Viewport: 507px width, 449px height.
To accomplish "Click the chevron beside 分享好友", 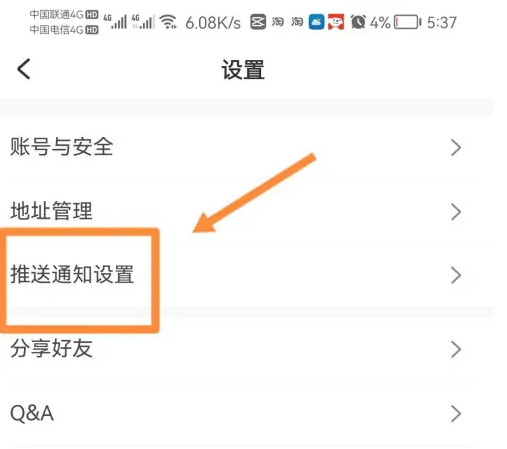I will tap(456, 349).
